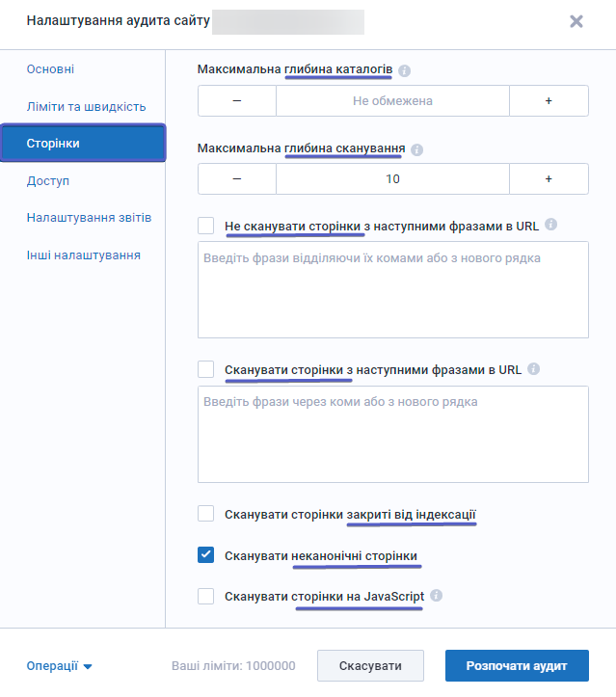Open the Ліміти та швидкість tab
Screen dimensions: 616x697
point(86,107)
